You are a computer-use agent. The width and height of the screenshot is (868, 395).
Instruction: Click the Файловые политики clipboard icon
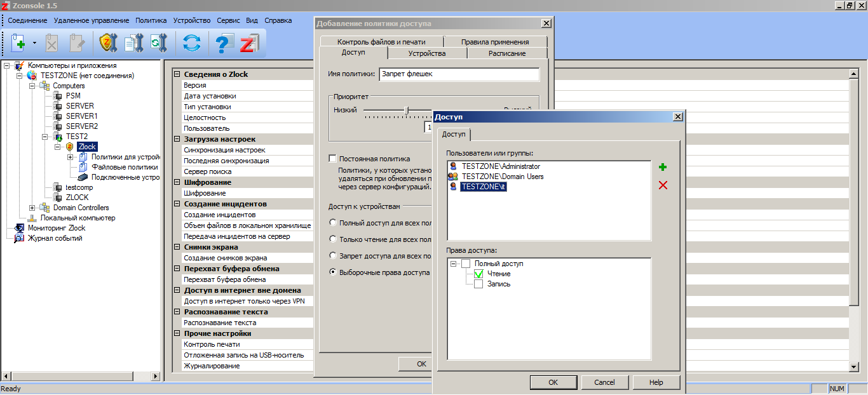83,167
